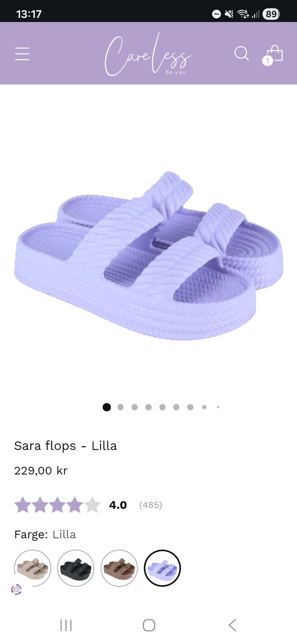Tap the purple star rating
Viewport: 297px width, 644px height.
[58, 505]
